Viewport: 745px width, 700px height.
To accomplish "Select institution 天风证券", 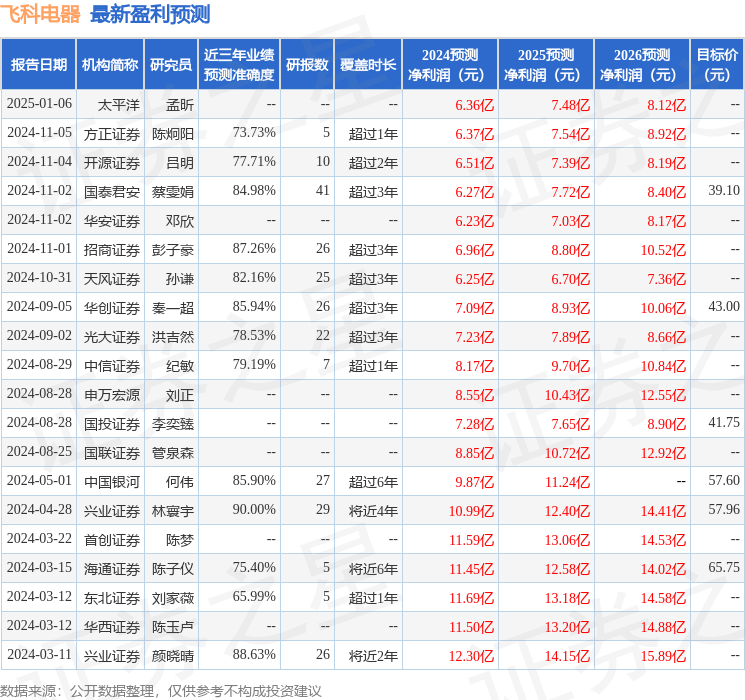I will [x=112, y=279].
